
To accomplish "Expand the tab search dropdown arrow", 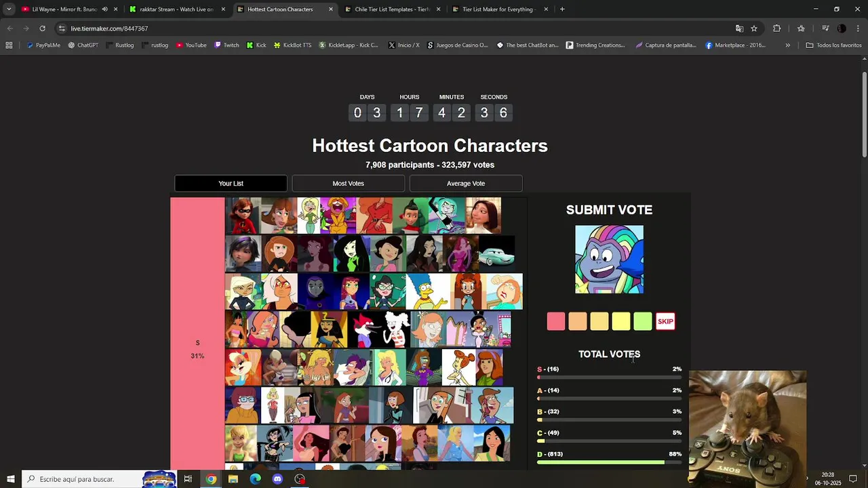I will click(9, 9).
